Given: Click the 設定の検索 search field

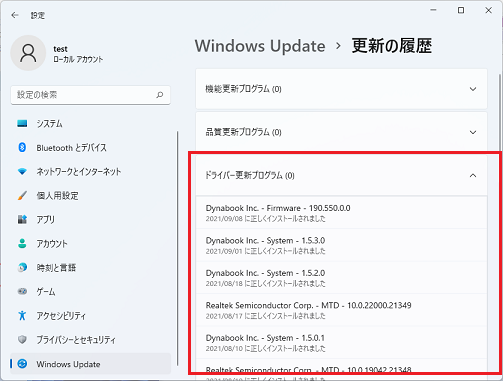Looking at the screenshot, I should coord(90,95).
